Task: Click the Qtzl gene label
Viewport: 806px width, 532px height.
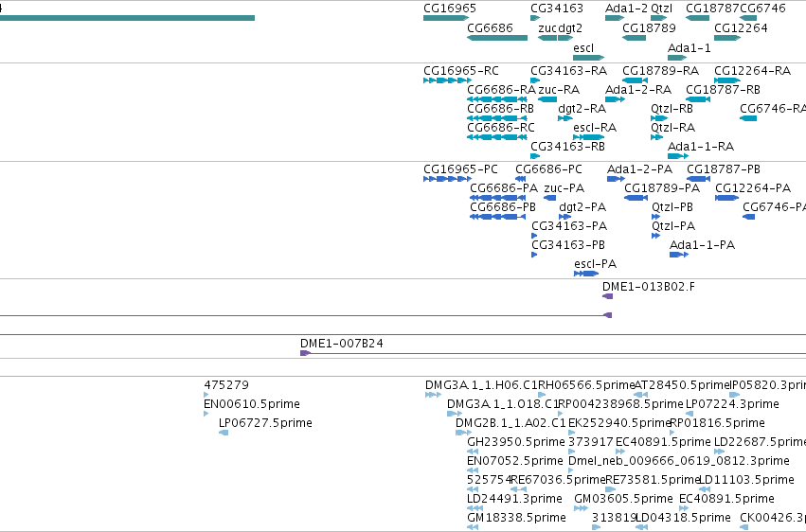Action: click(661, 9)
